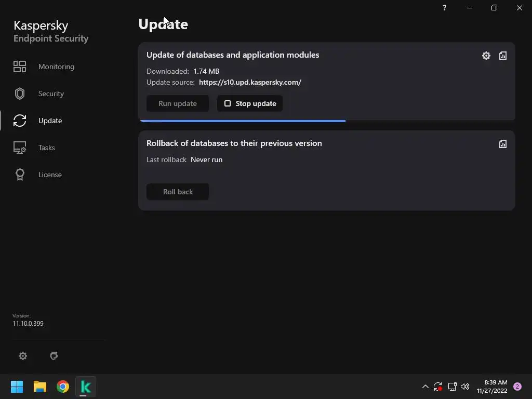
Task: Restore down the Kaspersky window
Action: click(x=495, y=7)
